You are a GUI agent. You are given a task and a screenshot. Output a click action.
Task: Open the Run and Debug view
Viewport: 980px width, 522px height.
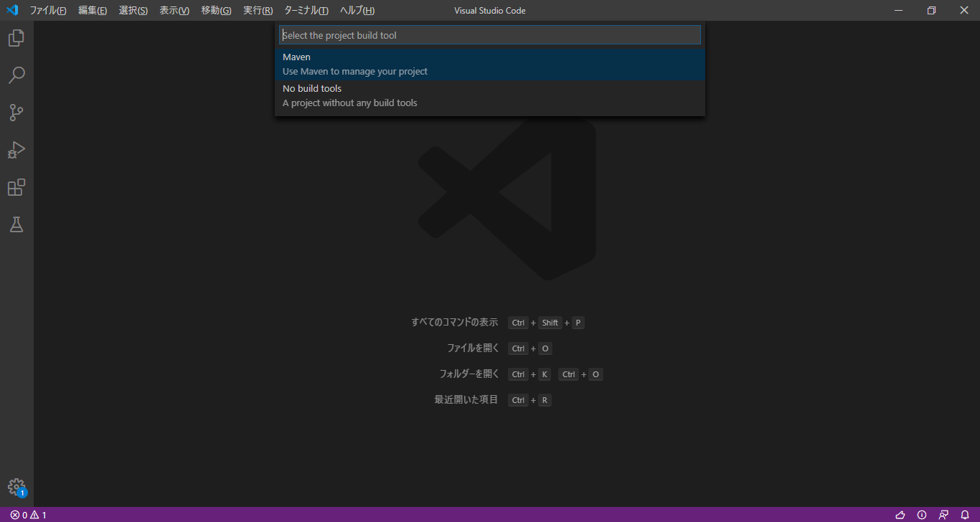tap(17, 150)
